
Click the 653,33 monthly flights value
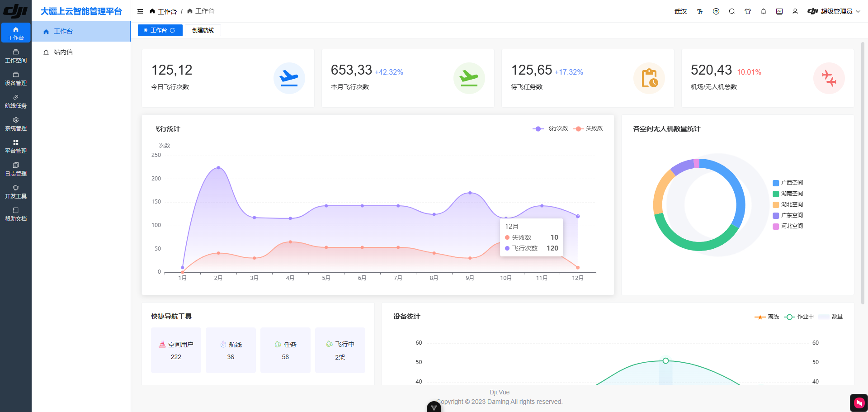tap(351, 70)
